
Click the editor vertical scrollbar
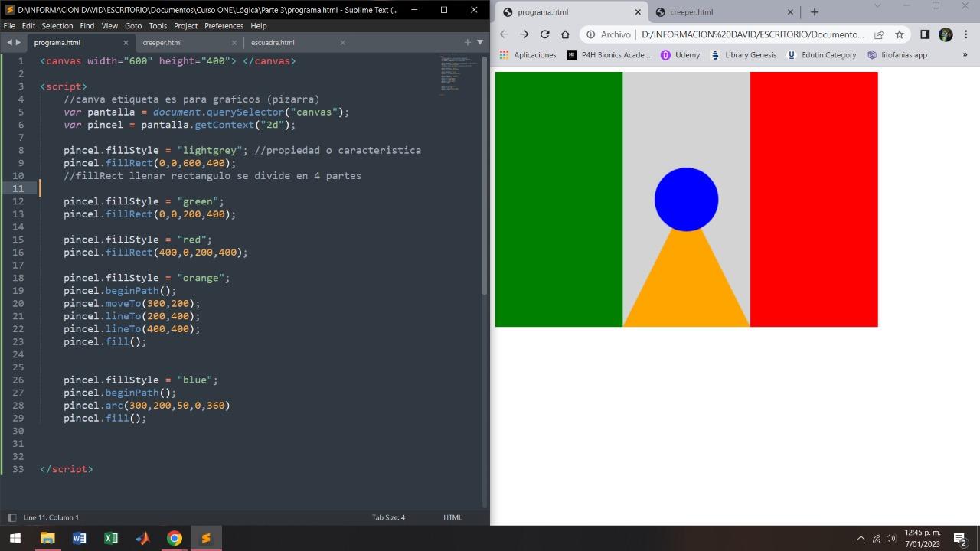(484, 174)
